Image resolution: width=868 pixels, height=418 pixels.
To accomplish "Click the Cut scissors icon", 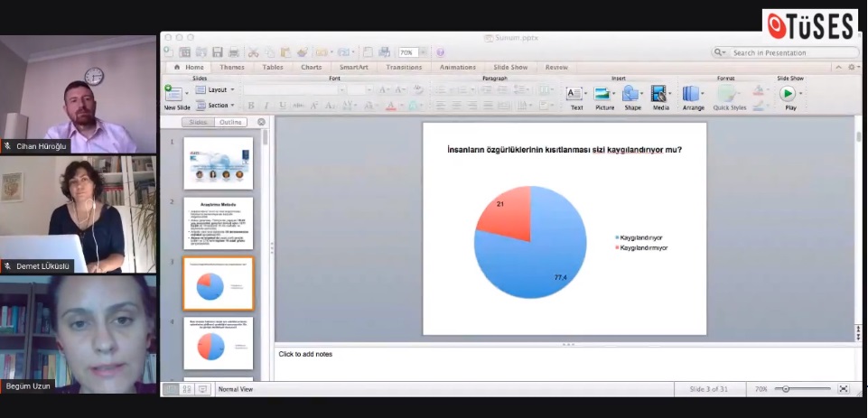I will coord(254,52).
